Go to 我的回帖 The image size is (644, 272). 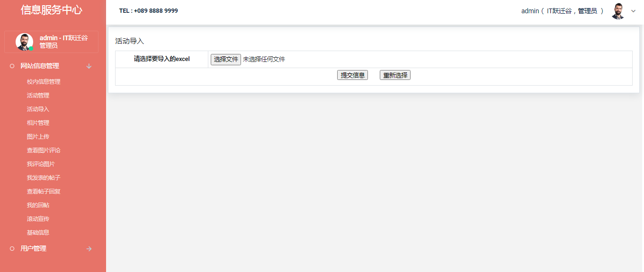tap(38, 205)
